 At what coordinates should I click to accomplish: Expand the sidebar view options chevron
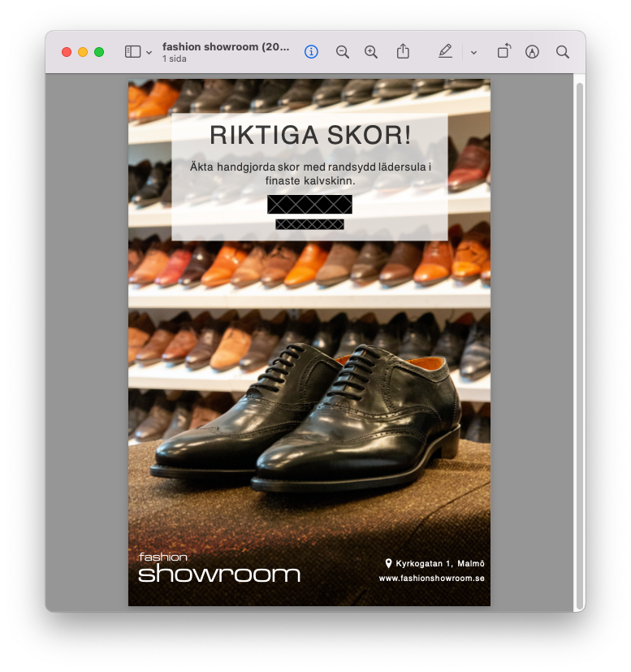149,53
